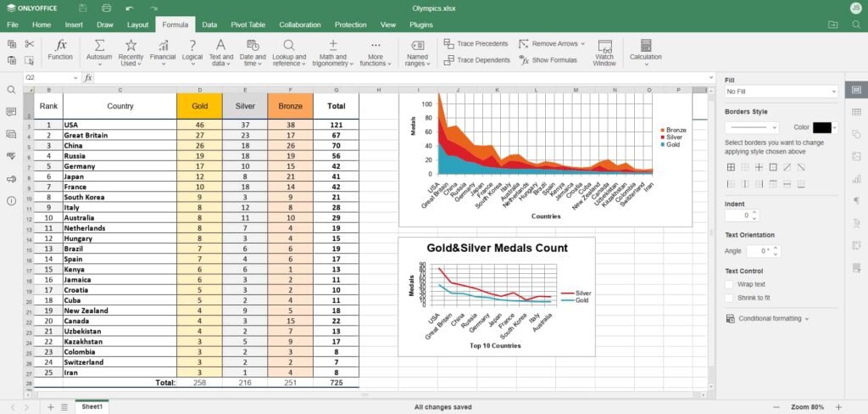Switch to the Pivot Table tab

point(248,25)
